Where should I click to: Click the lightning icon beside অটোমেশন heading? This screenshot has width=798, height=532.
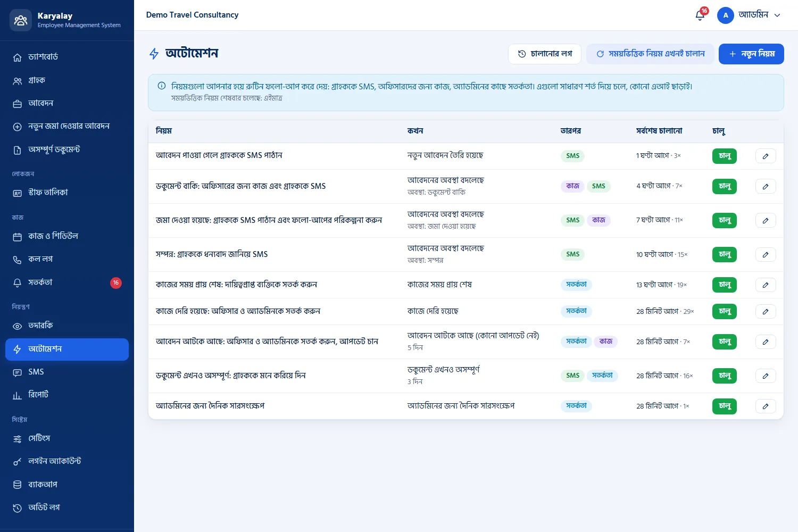[154, 53]
